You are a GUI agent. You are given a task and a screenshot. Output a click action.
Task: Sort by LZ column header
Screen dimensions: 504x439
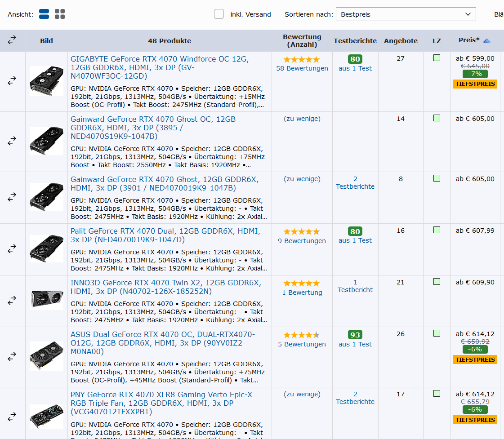click(x=437, y=41)
